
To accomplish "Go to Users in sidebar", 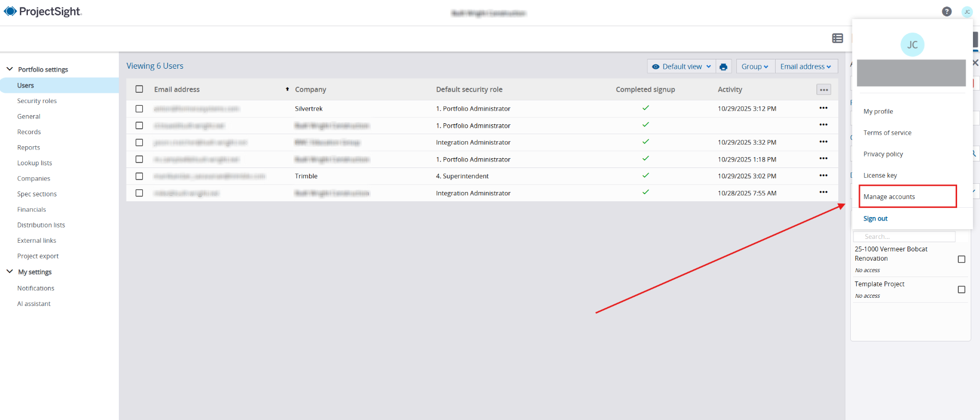I will pos(59,85).
